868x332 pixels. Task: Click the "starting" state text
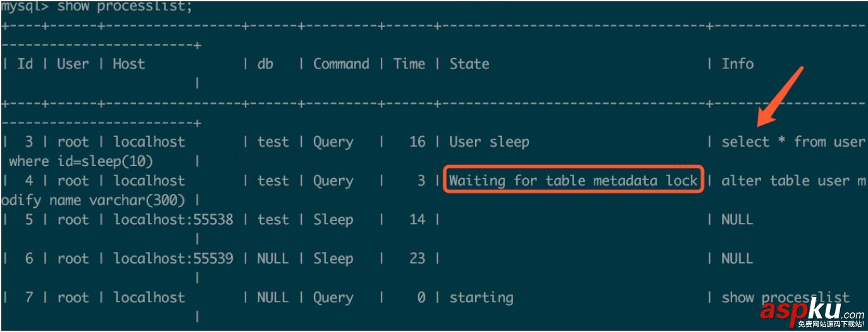(x=481, y=297)
